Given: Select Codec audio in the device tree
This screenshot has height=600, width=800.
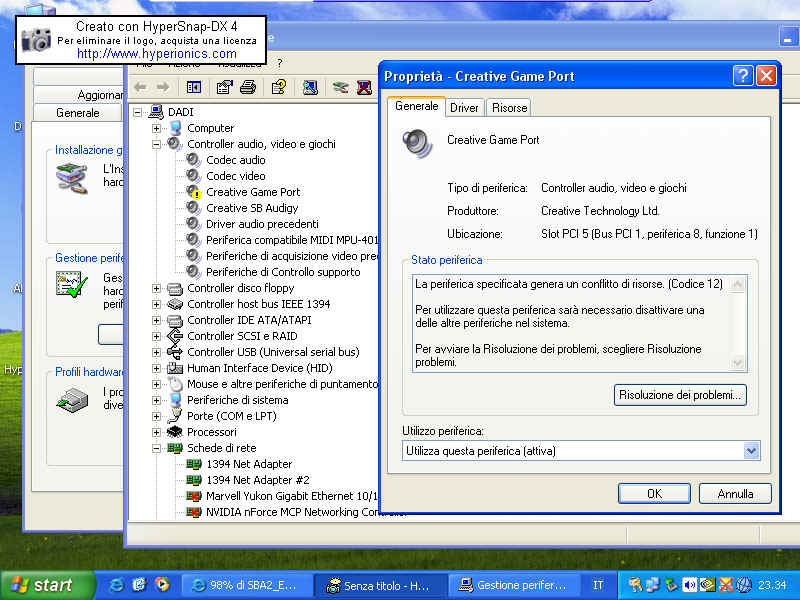Looking at the screenshot, I should 236,160.
